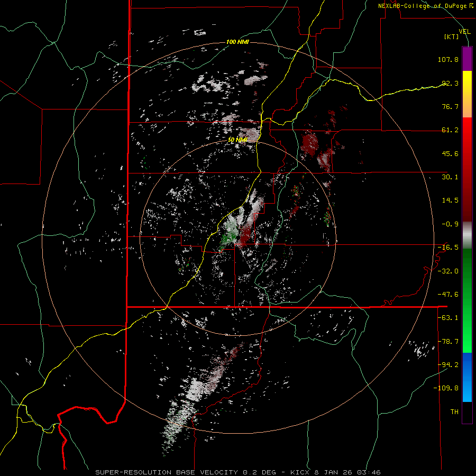Image resolution: width=476 pixels, height=476 pixels.
Task: Click the yellow-orange segment of the color bar
Action: tap(467, 94)
